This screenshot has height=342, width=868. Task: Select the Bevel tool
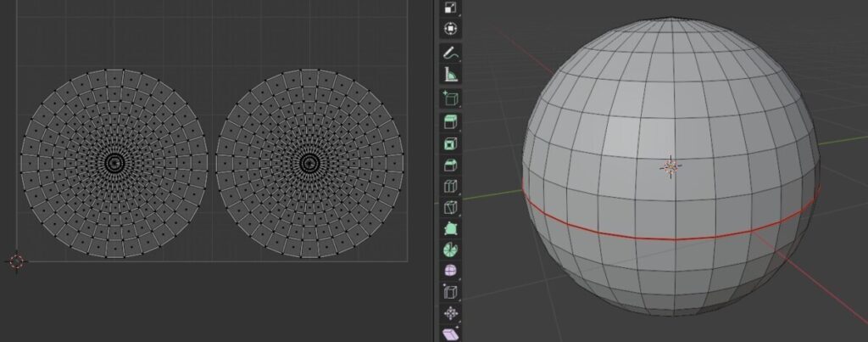(x=451, y=165)
